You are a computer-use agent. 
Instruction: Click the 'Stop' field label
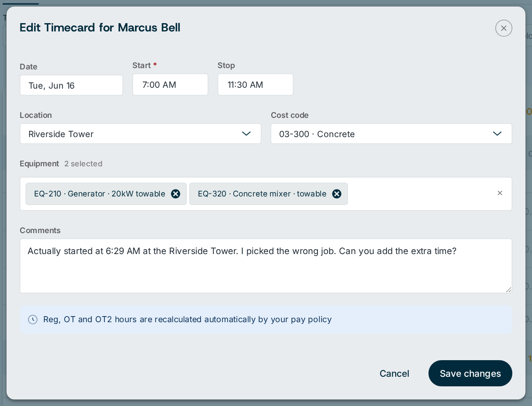226,65
